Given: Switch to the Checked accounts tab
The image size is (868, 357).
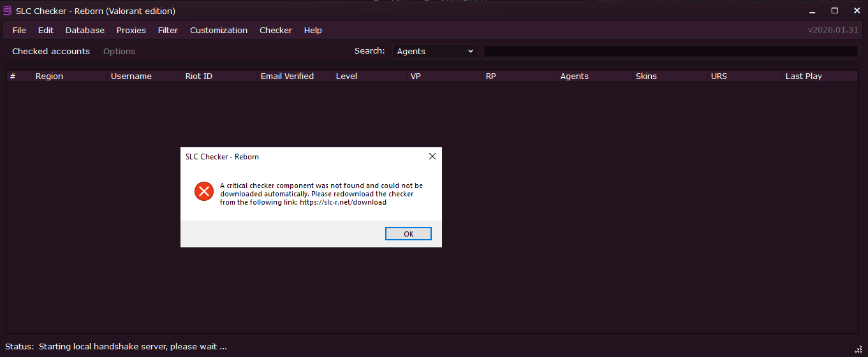Looking at the screenshot, I should click(x=51, y=51).
